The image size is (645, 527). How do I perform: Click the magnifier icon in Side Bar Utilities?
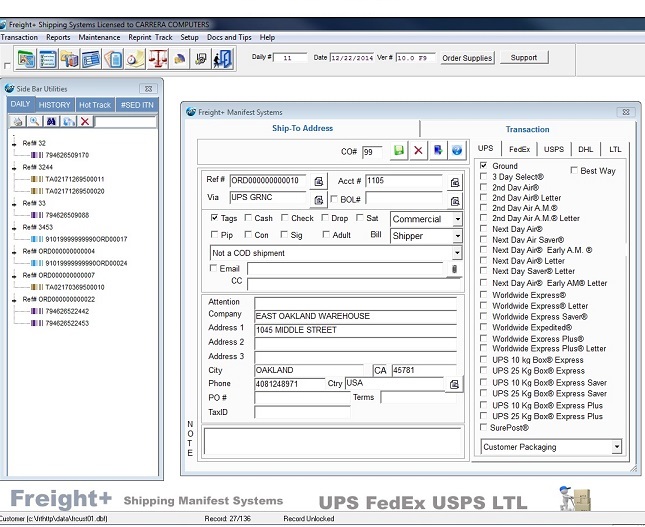click(x=35, y=121)
